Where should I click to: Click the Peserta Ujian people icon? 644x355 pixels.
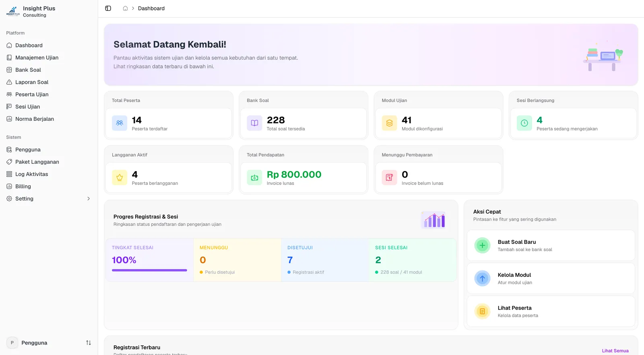9,95
